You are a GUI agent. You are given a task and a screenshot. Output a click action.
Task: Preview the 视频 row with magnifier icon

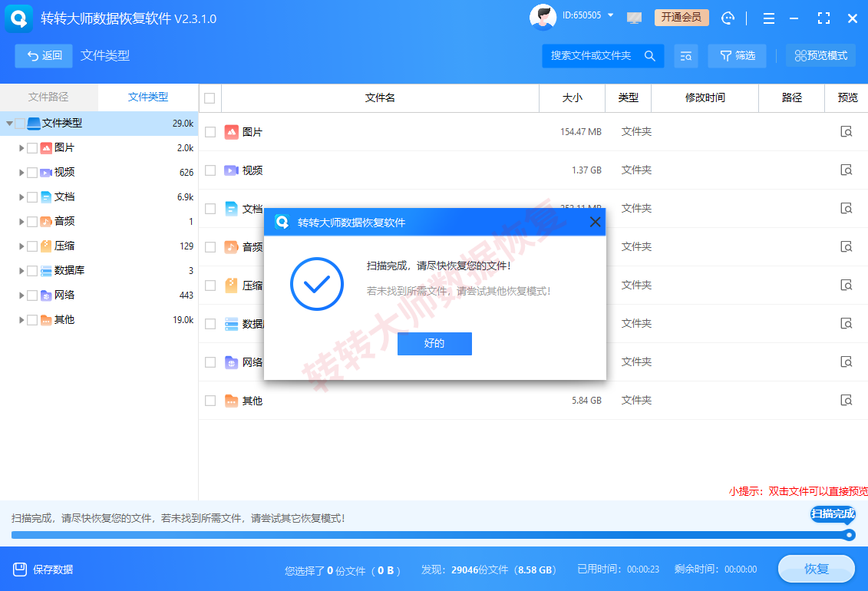[x=847, y=170]
